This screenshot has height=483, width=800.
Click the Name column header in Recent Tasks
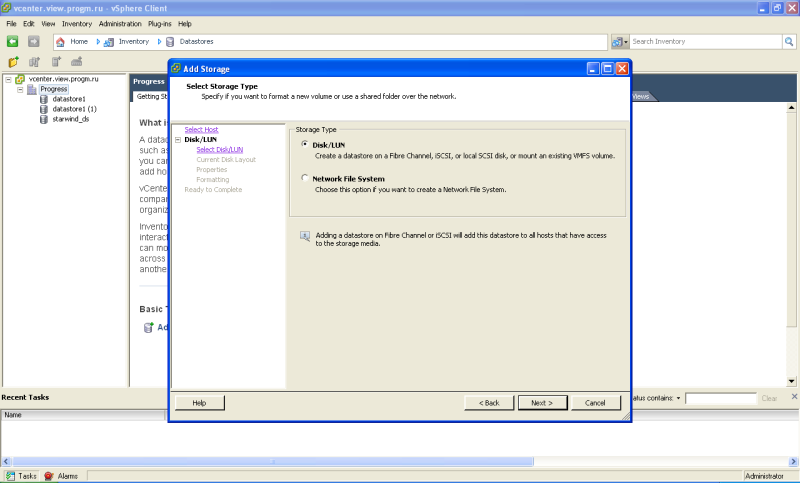(x=83, y=415)
